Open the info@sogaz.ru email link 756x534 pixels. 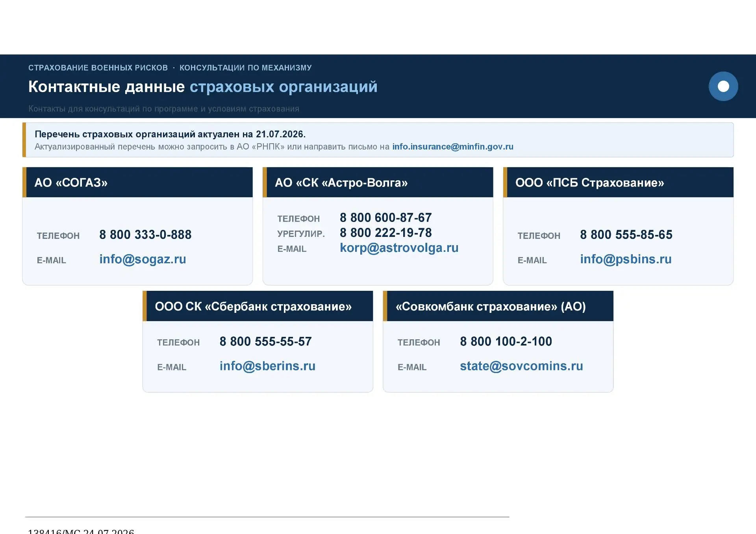143,259
